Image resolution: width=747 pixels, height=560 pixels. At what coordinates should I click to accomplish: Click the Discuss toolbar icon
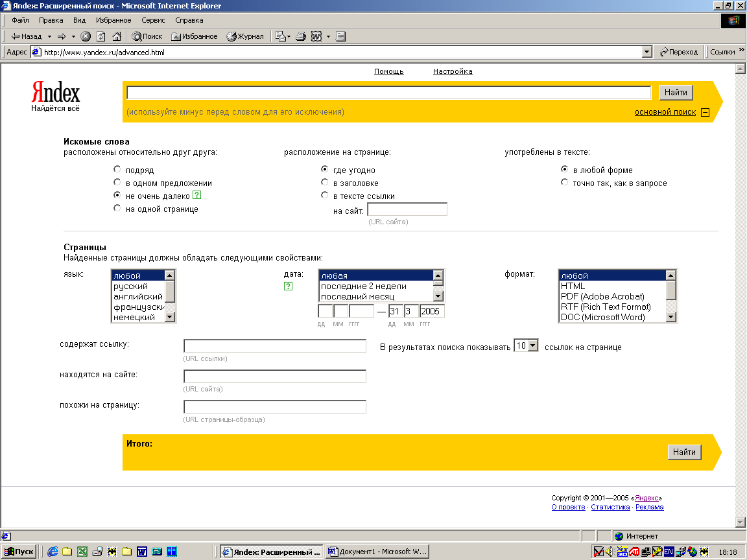tap(340, 36)
